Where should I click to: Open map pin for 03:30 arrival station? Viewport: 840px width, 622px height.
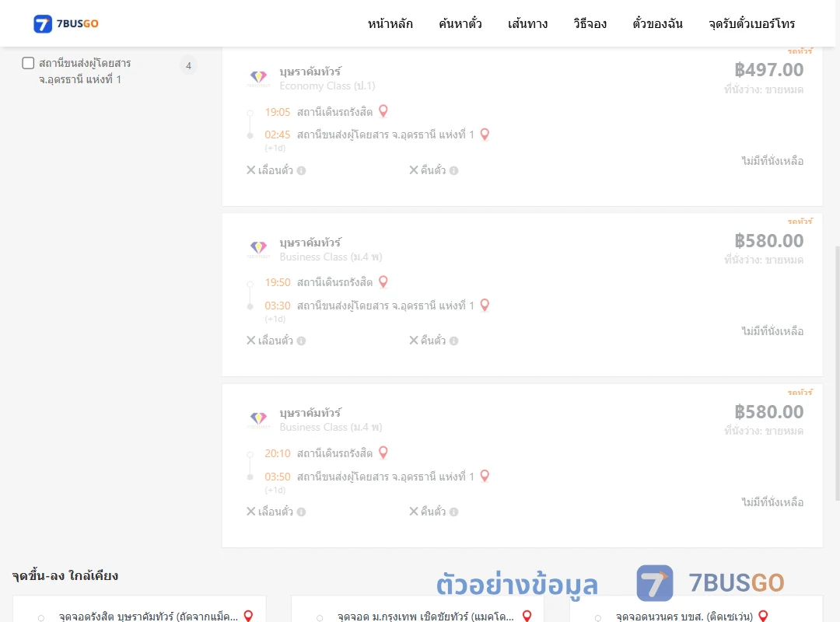[x=485, y=305]
